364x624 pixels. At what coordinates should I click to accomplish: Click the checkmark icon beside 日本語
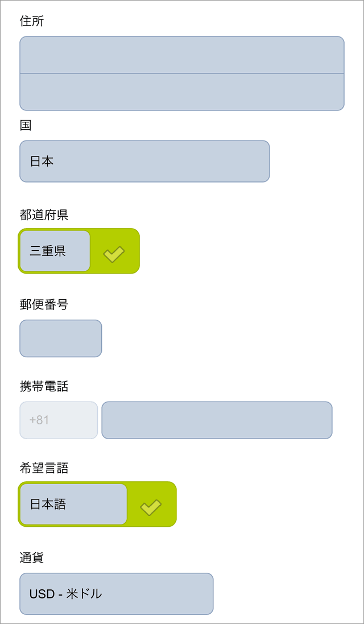tap(151, 506)
